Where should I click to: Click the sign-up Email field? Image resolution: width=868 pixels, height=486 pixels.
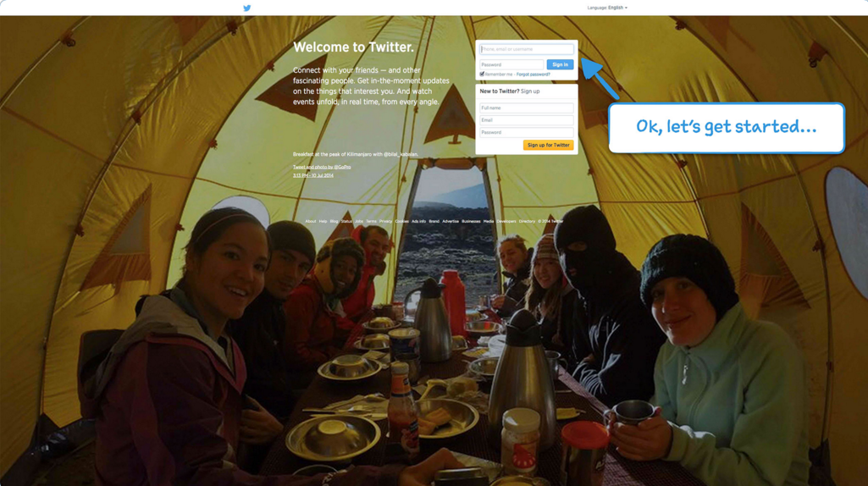tap(527, 120)
